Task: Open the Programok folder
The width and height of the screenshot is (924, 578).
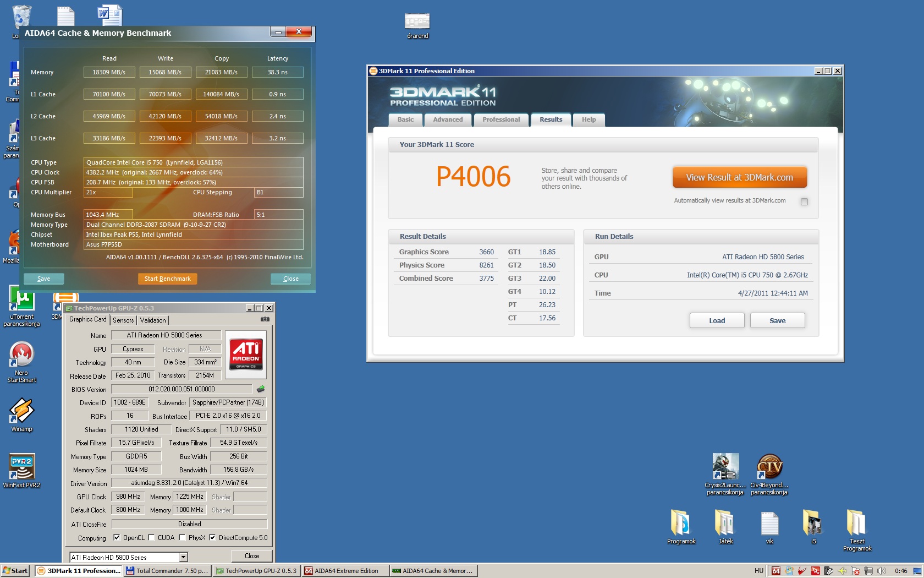Action: click(681, 526)
